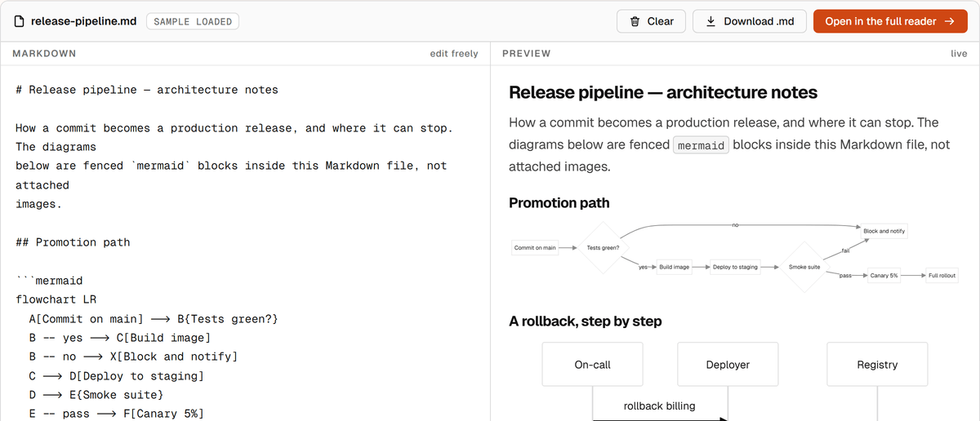Click the 'Canary 5%' flowchart node
980x421 pixels.
pyautogui.click(x=884, y=276)
